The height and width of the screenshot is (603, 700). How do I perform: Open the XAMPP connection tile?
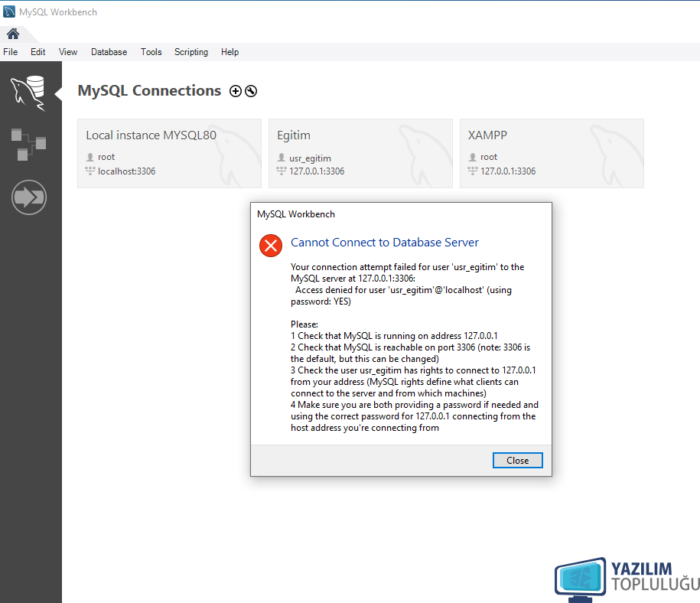pos(552,153)
